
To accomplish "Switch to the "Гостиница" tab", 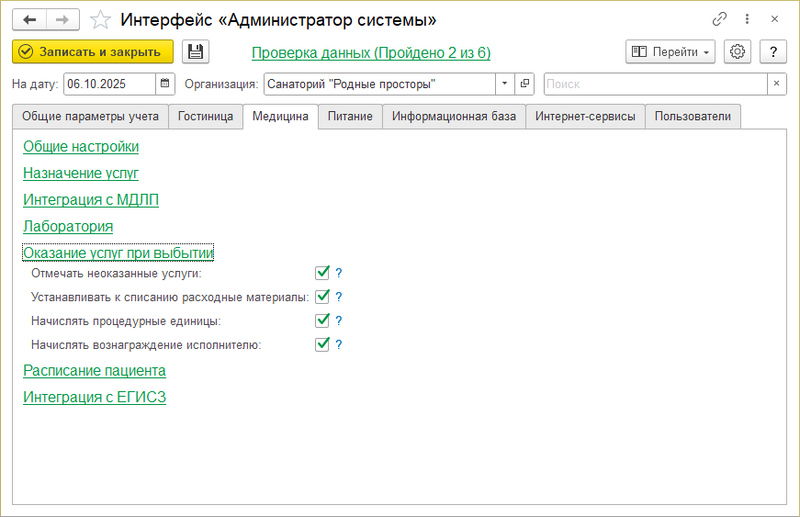I will (205, 117).
